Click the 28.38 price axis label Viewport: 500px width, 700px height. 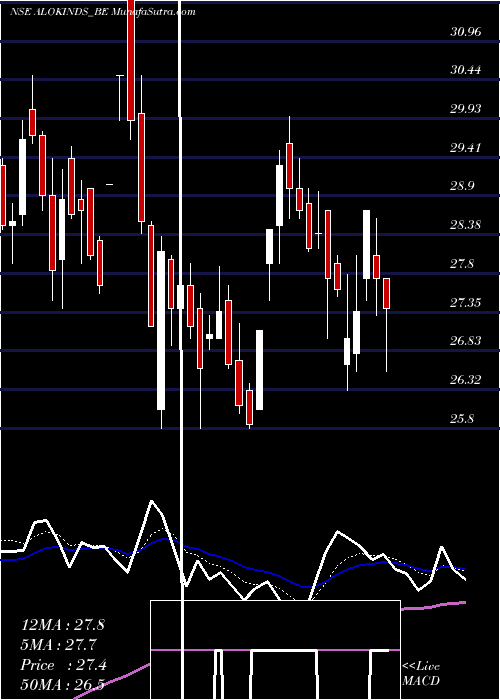[466, 225]
